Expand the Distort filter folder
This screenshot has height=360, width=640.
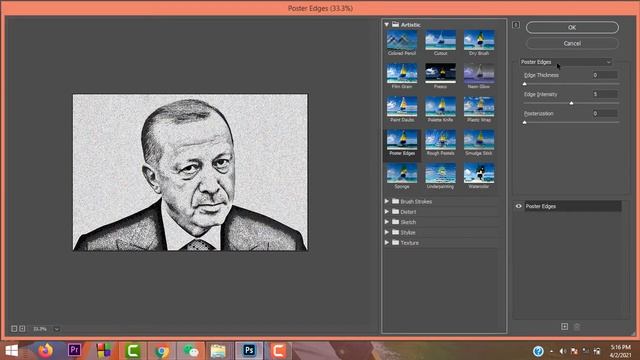(387, 211)
